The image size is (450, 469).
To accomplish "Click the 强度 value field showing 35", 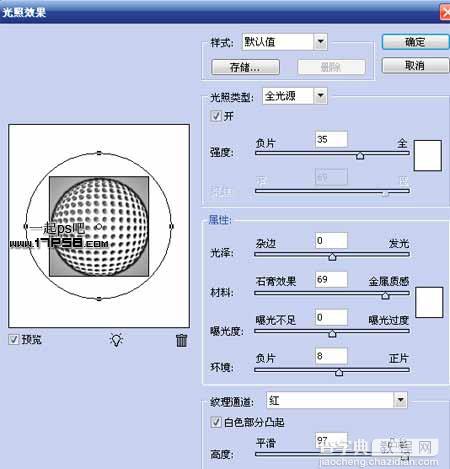I will [331, 139].
